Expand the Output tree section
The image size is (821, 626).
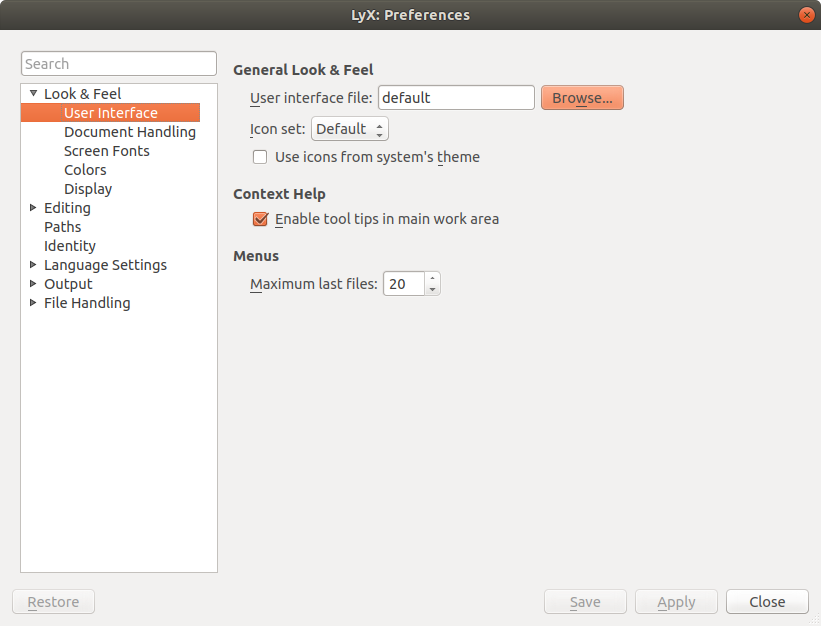click(x=33, y=284)
